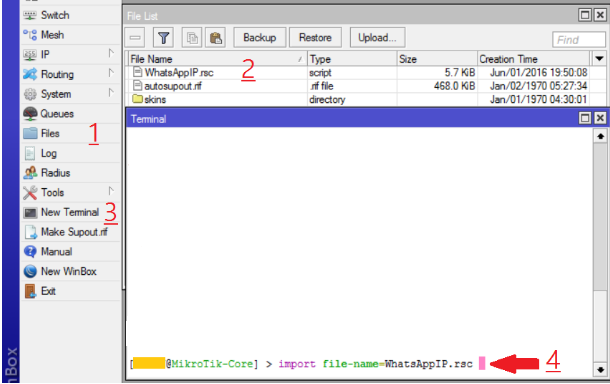This screenshot has width=610, height=384.
Task: Click the Paste clipboard icon in File List
Action: pos(216,38)
